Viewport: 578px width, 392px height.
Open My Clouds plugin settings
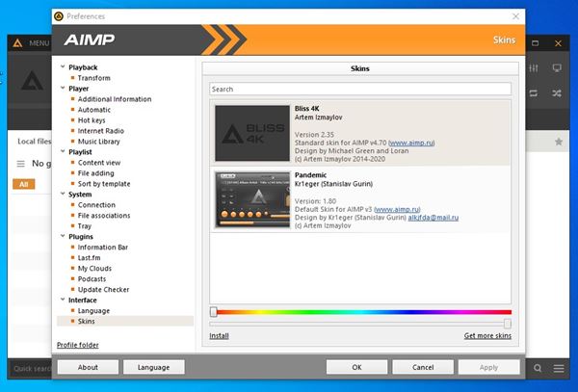[x=94, y=269]
